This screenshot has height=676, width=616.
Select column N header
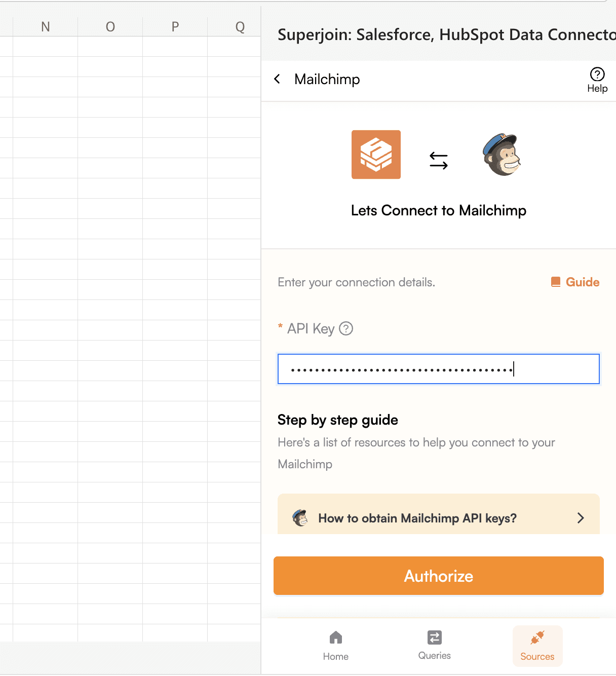(x=46, y=26)
